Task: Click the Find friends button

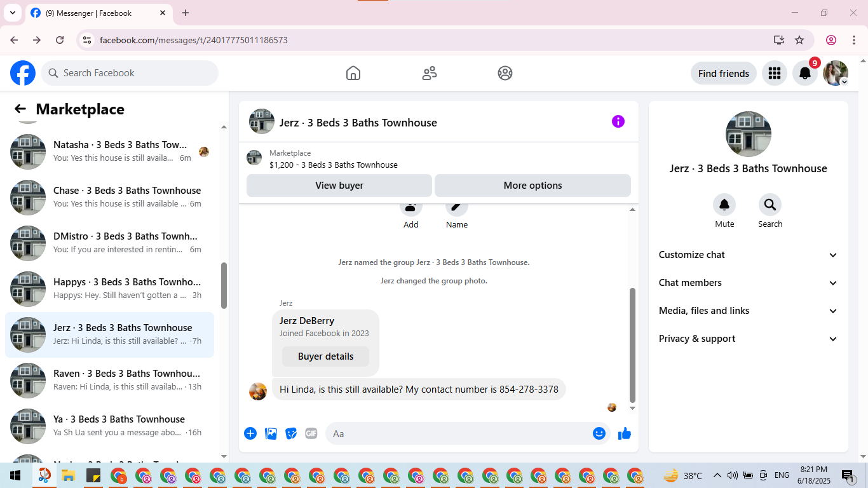Action: [x=724, y=73]
